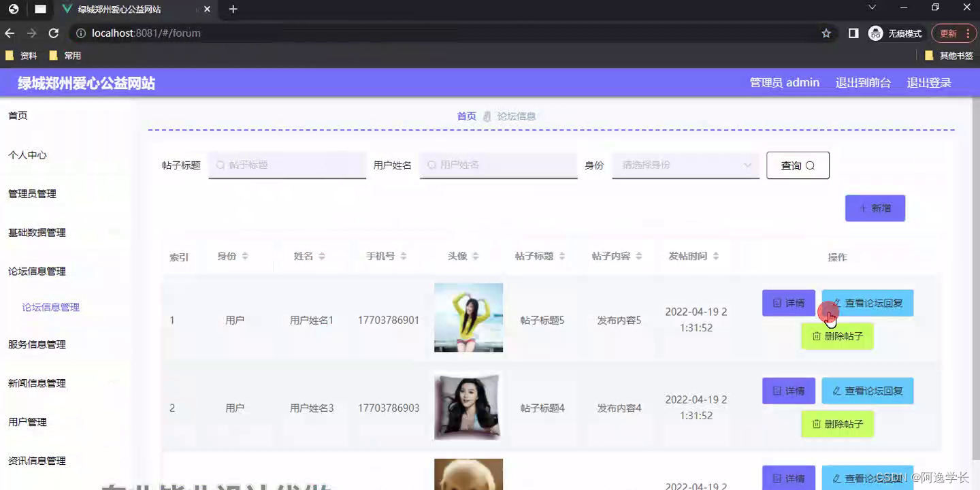Expand 服务信息管理 sidebar menu
This screenshot has width=980, height=490.
point(37,344)
